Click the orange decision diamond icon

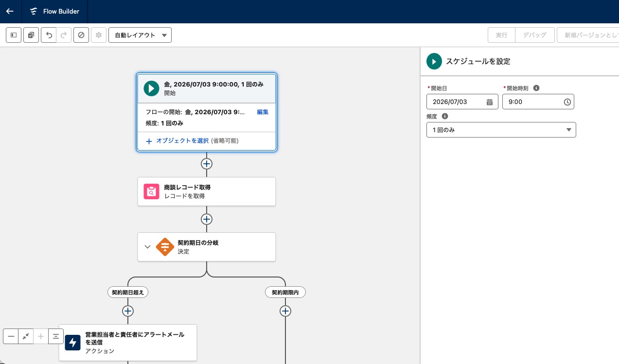pyautogui.click(x=165, y=247)
